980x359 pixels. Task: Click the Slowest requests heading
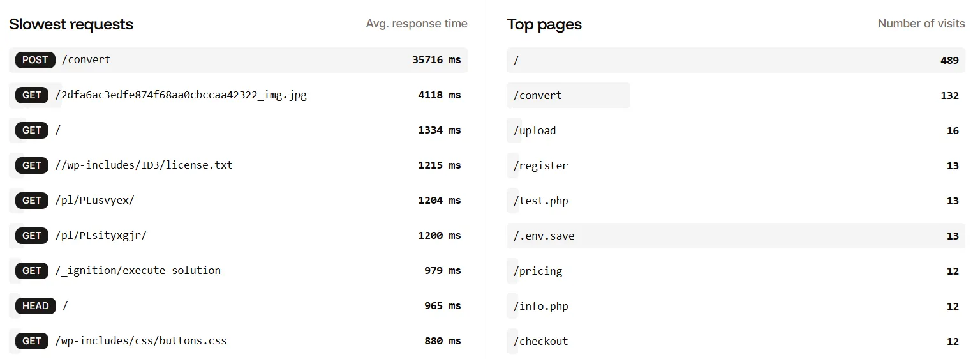(71, 24)
